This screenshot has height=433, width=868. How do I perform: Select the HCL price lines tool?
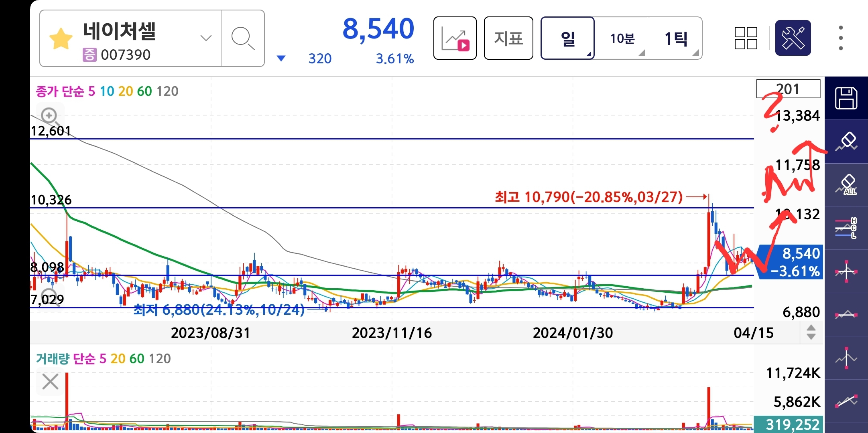tap(846, 228)
